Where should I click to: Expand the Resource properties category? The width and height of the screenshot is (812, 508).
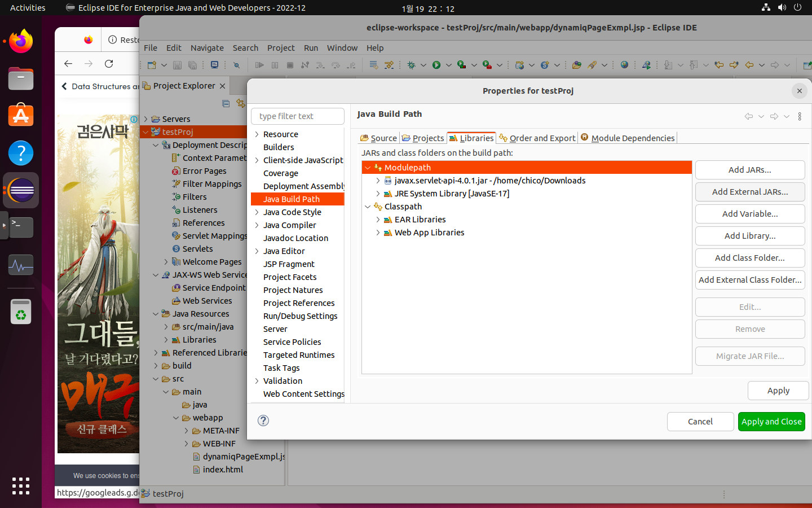click(257, 134)
